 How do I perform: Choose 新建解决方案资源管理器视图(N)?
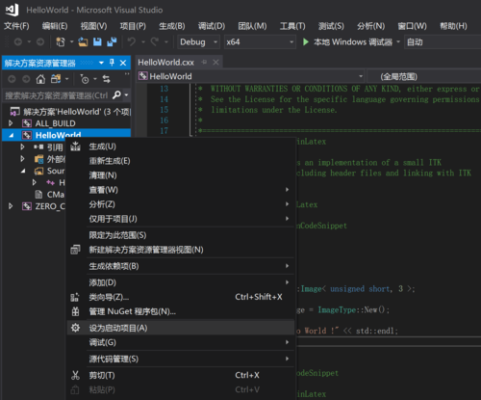coord(180,250)
